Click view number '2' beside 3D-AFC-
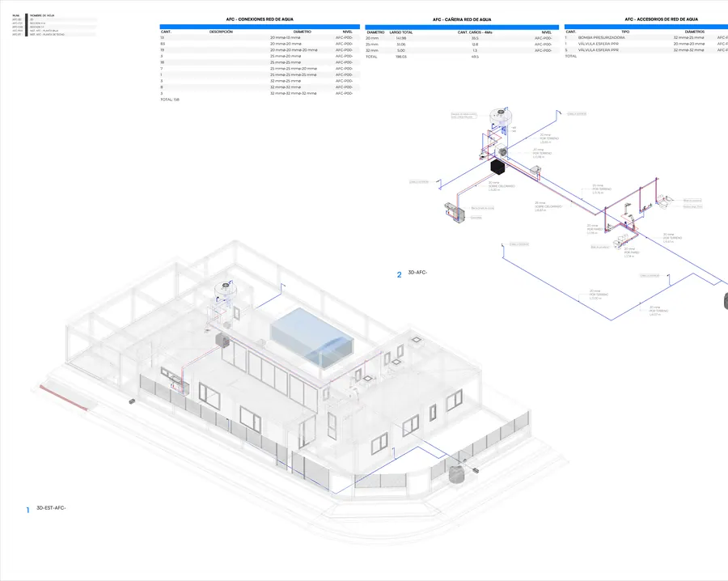 (x=399, y=275)
